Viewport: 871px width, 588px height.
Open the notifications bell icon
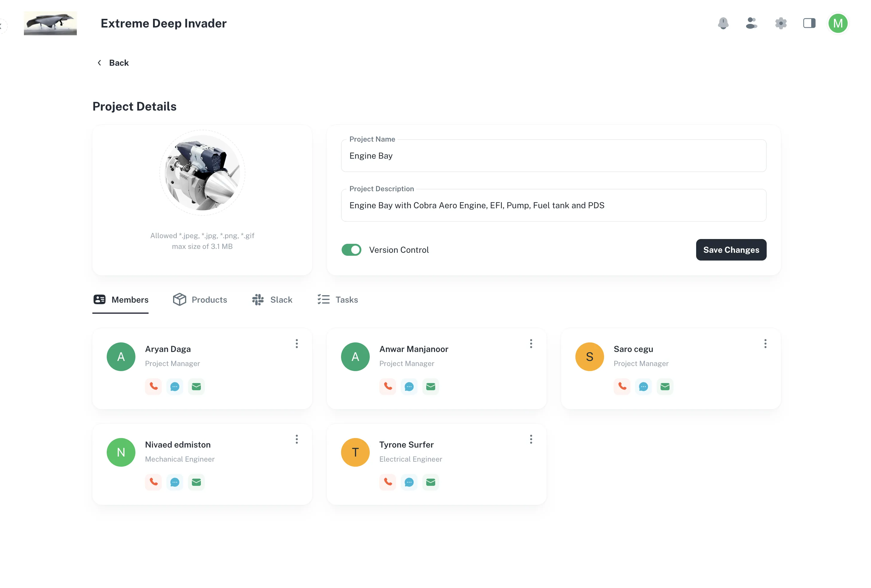(x=723, y=23)
